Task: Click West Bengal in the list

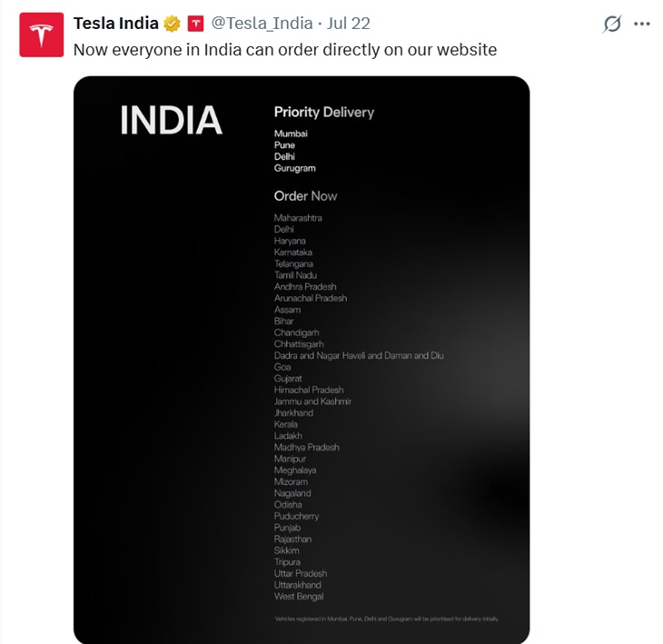Action: point(299,597)
